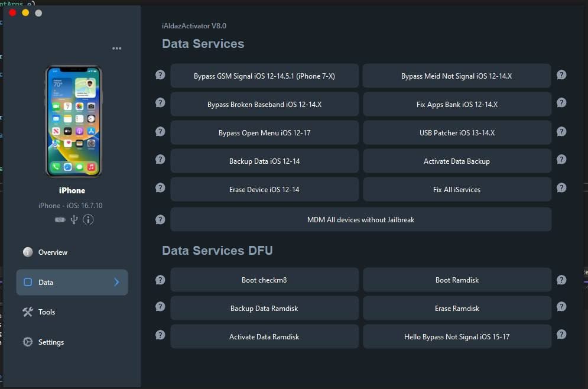Open the Tools section
The height and width of the screenshot is (389, 588).
[x=72, y=312]
